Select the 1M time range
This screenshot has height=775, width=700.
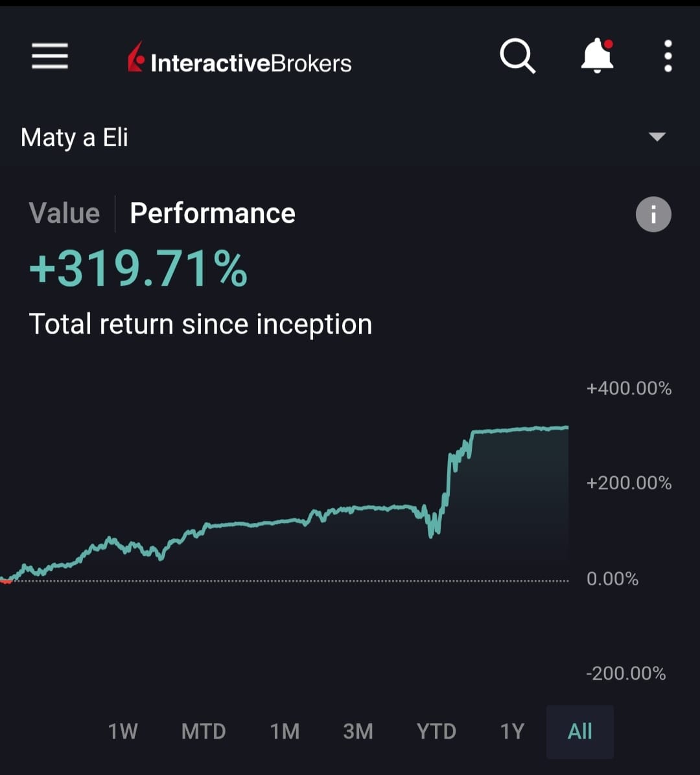click(x=285, y=732)
